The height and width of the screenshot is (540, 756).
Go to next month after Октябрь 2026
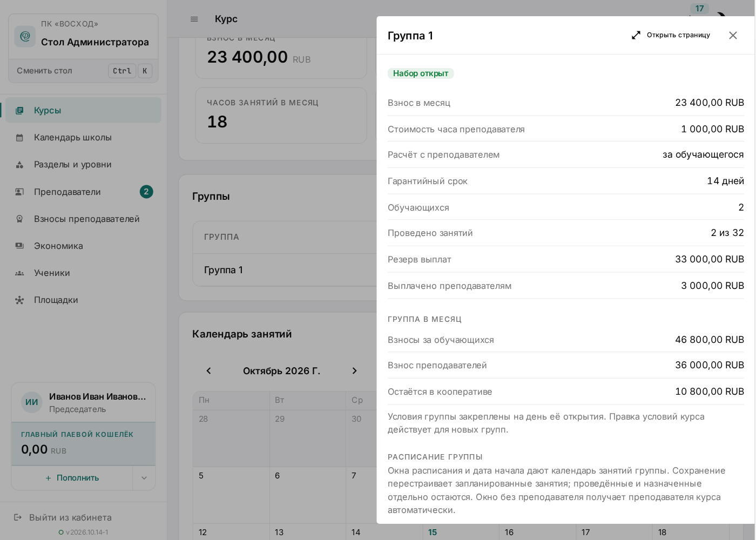tap(354, 370)
